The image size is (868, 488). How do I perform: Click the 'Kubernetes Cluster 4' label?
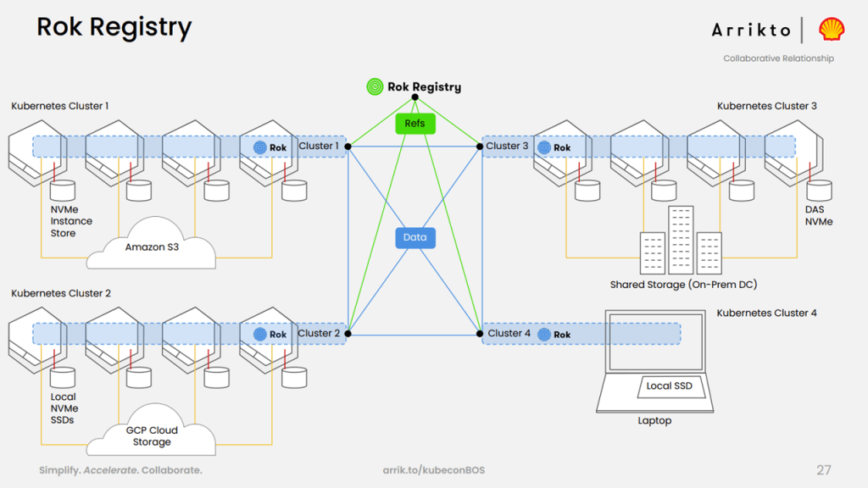[x=766, y=313]
